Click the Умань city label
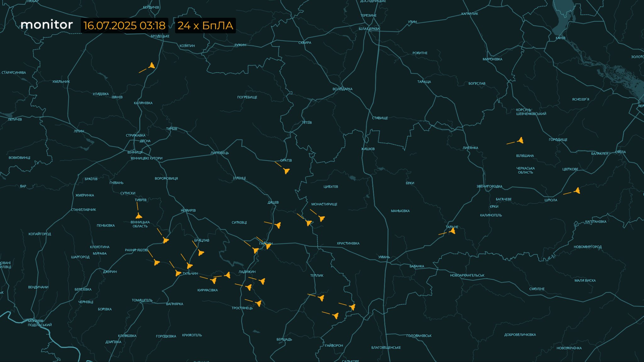 [384, 257]
